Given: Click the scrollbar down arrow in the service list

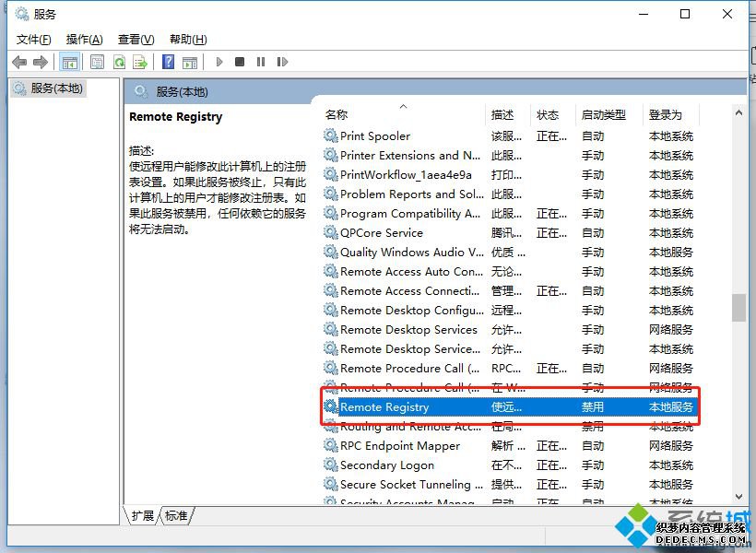Looking at the screenshot, I should pyautogui.click(x=738, y=497).
